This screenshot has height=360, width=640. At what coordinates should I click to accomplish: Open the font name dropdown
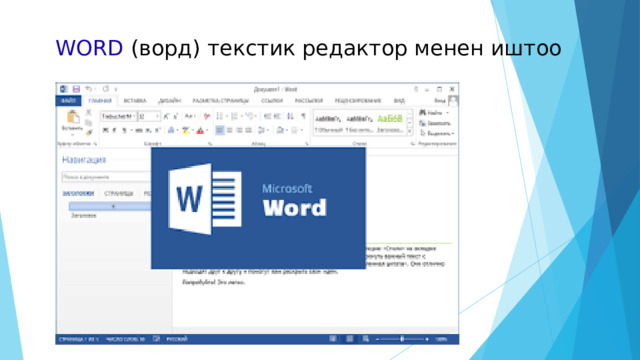pyautogui.click(x=134, y=116)
